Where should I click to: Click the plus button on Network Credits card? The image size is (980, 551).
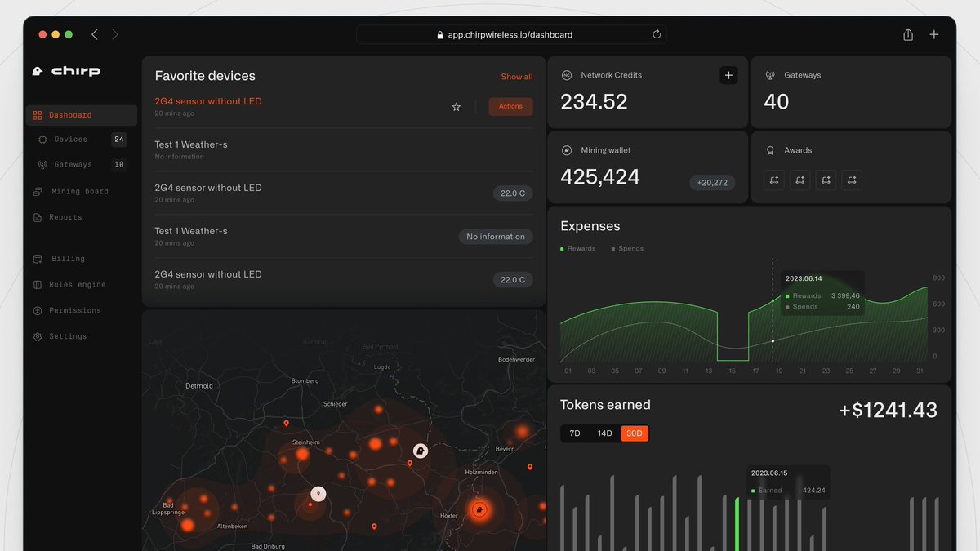click(728, 74)
